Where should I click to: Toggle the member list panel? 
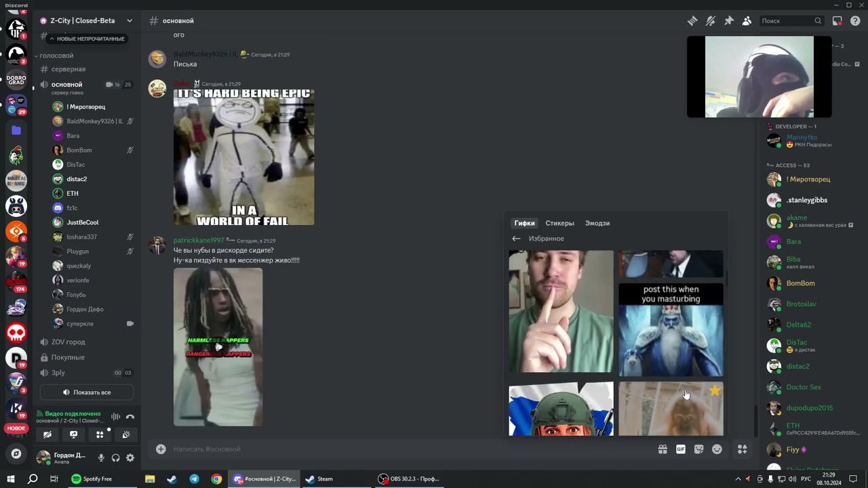[747, 21]
